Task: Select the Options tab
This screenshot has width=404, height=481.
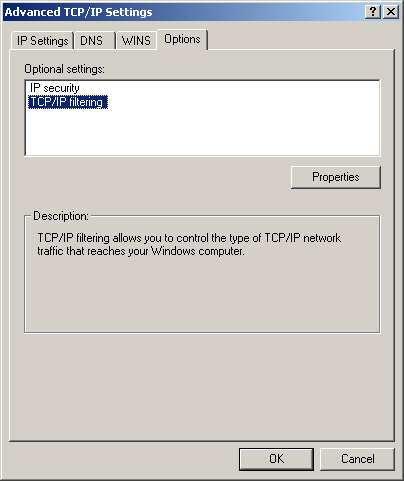Action: click(182, 39)
